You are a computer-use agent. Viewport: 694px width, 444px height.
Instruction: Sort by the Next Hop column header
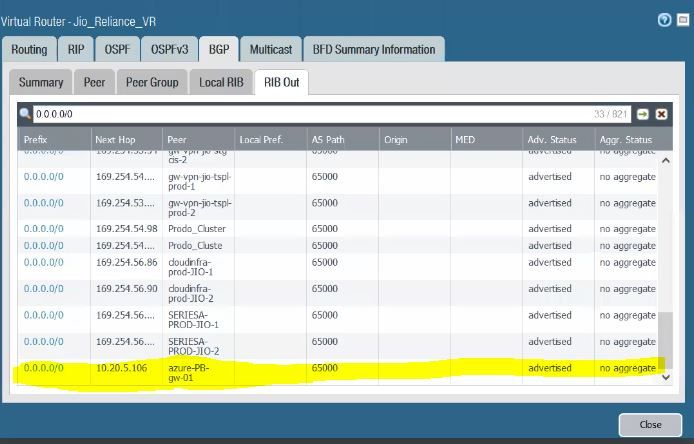pyautogui.click(x=115, y=139)
